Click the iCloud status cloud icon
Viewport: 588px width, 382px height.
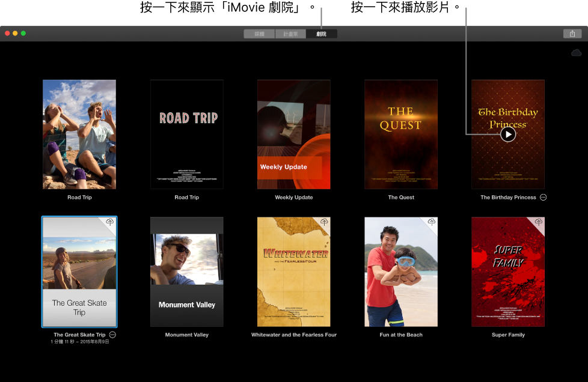[x=576, y=53]
